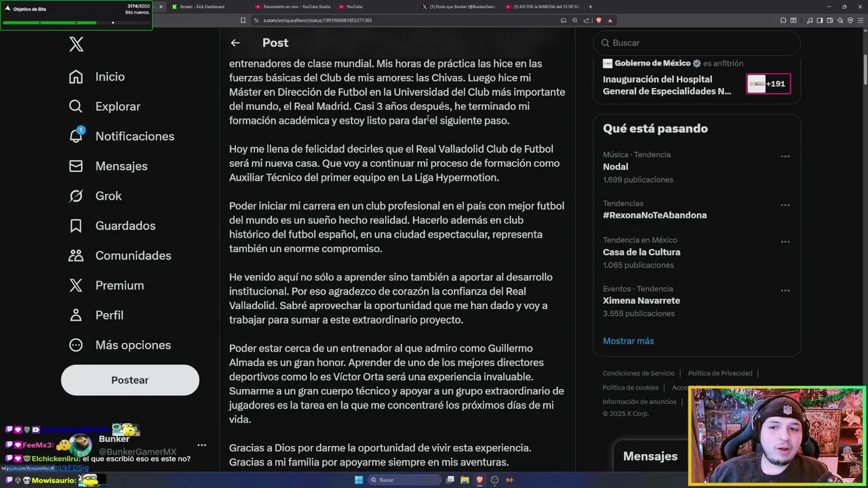Viewport: 868px width, 488px height.
Task: Open options for Nodal trend
Action: coord(785,157)
